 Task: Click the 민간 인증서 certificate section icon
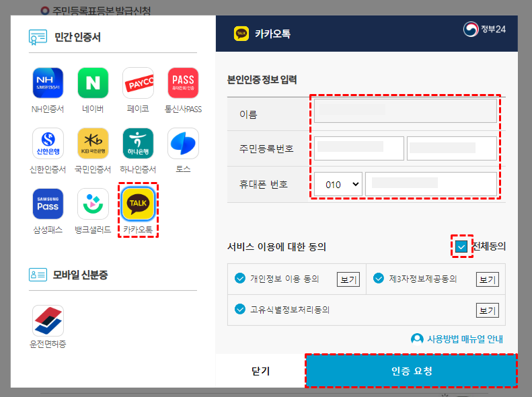(x=38, y=37)
